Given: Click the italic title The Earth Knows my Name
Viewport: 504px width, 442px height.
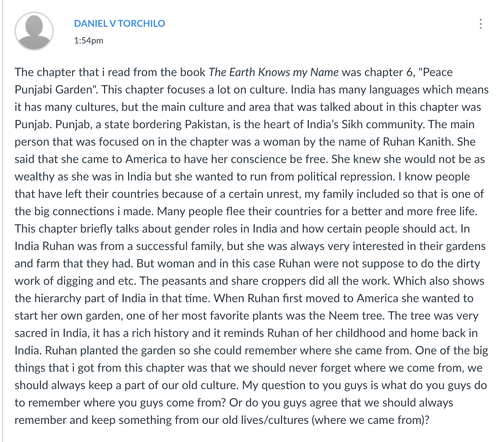Looking at the screenshot, I should [x=274, y=72].
